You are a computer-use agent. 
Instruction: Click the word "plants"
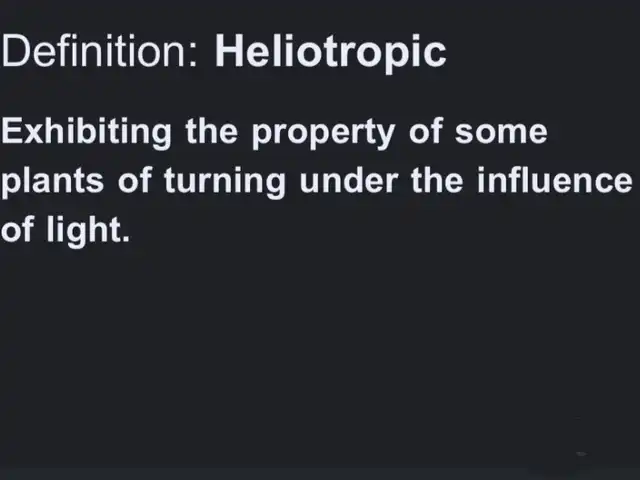tap(52, 183)
